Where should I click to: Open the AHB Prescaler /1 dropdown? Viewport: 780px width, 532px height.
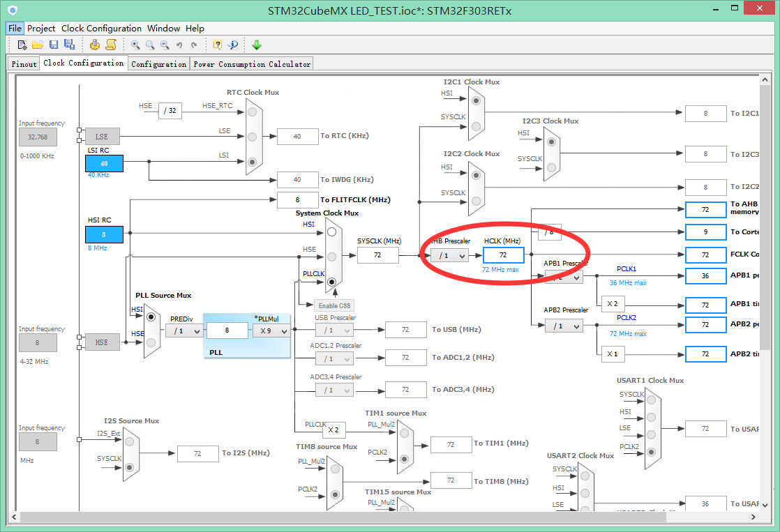pyautogui.click(x=450, y=256)
